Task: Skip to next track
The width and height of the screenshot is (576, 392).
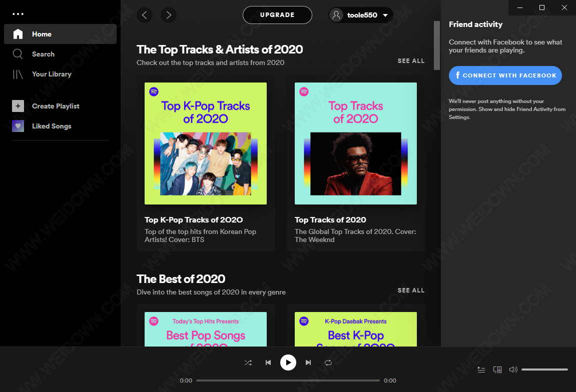Action: pyautogui.click(x=308, y=362)
